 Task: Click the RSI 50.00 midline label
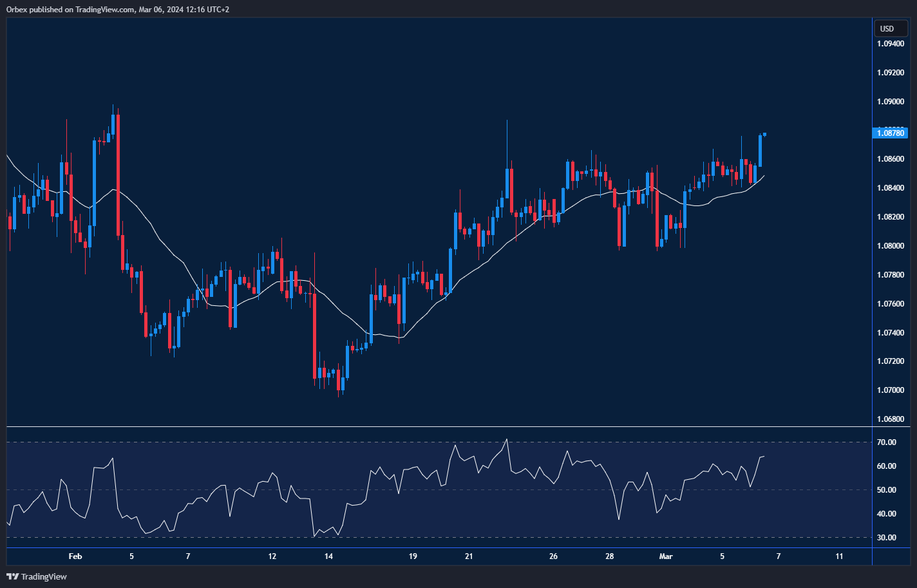[x=886, y=490]
